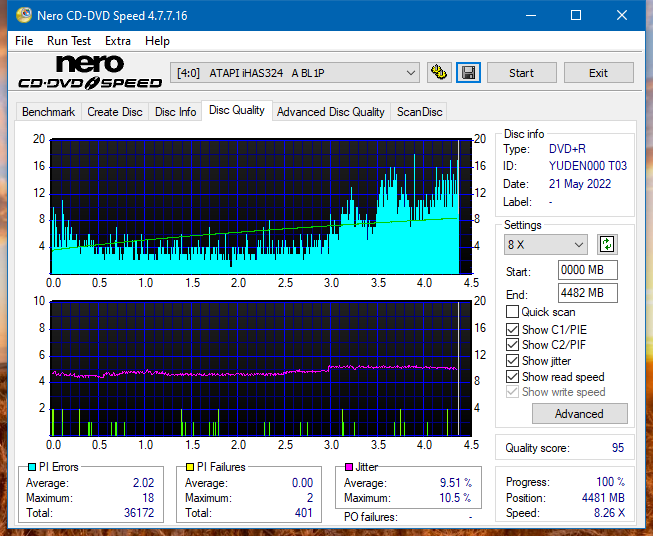Click the green refresh speed icon
Image resolution: width=653 pixels, height=536 pixels.
coord(606,245)
